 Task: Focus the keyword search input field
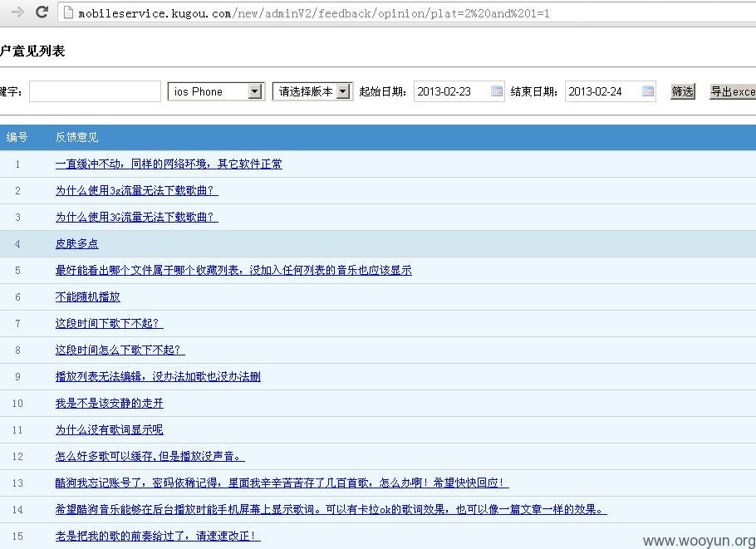[x=95, y=91]
